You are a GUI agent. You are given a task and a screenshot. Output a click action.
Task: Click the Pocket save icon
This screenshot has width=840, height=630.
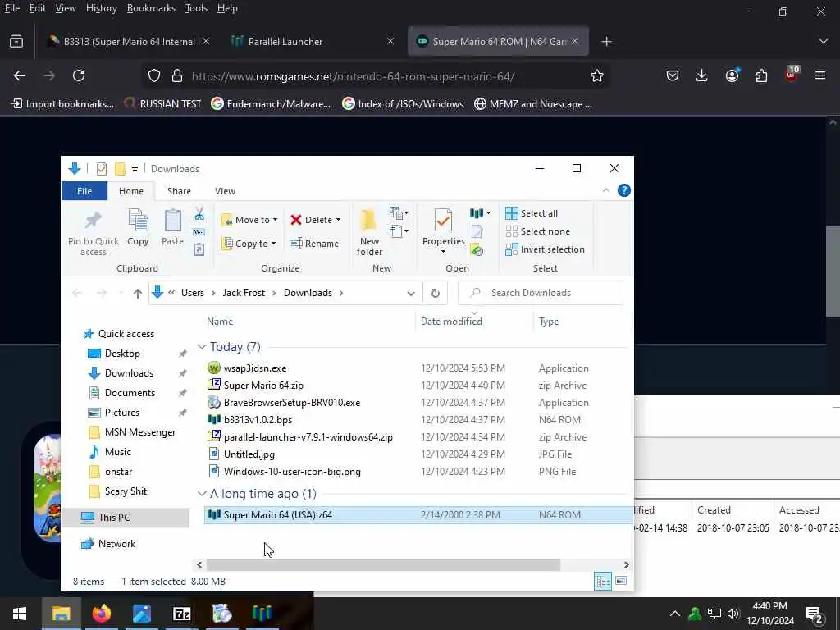tap(673, 75)
